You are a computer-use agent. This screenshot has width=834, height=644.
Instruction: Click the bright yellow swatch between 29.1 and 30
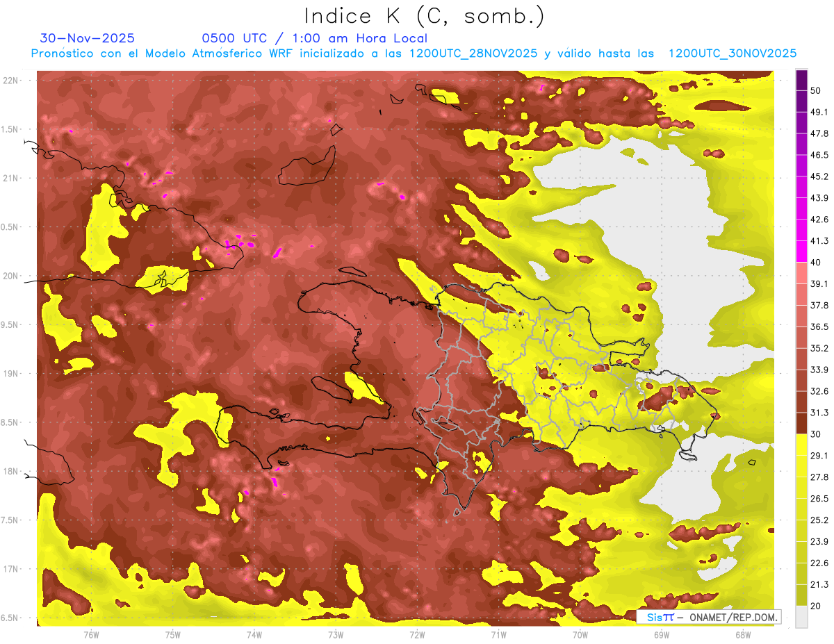[x=801, y=445]
